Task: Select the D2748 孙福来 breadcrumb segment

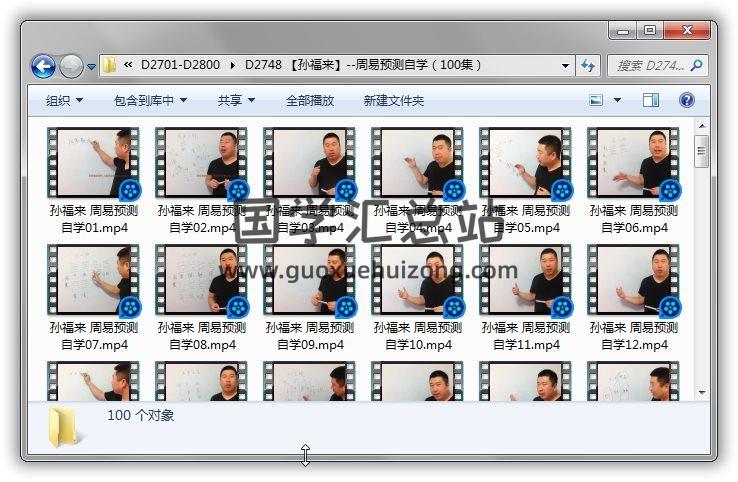Action: pos(363,65)
